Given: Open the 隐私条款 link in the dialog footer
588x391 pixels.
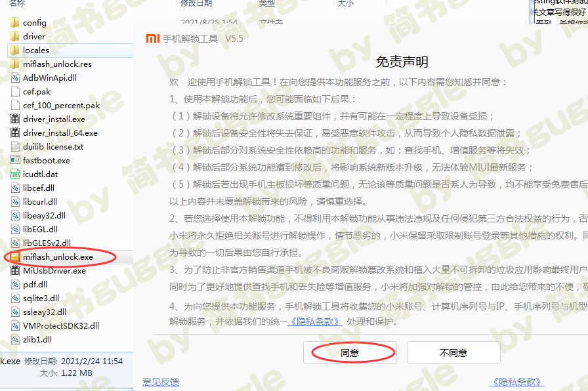Looking at the screenshot, I should [516, 382].
